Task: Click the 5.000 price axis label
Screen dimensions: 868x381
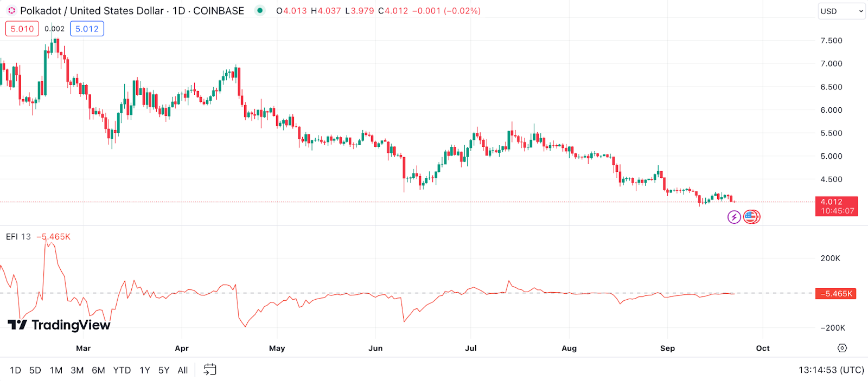Action: 831,156
